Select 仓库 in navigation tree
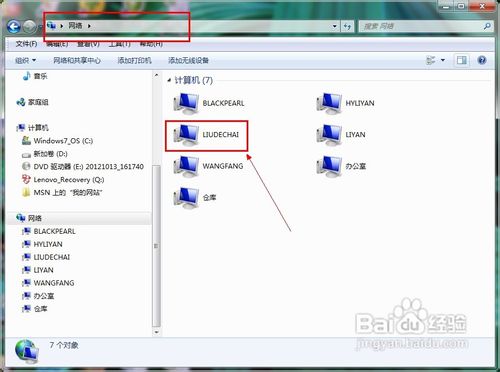500x372 pixels. [x=35, y=309]
